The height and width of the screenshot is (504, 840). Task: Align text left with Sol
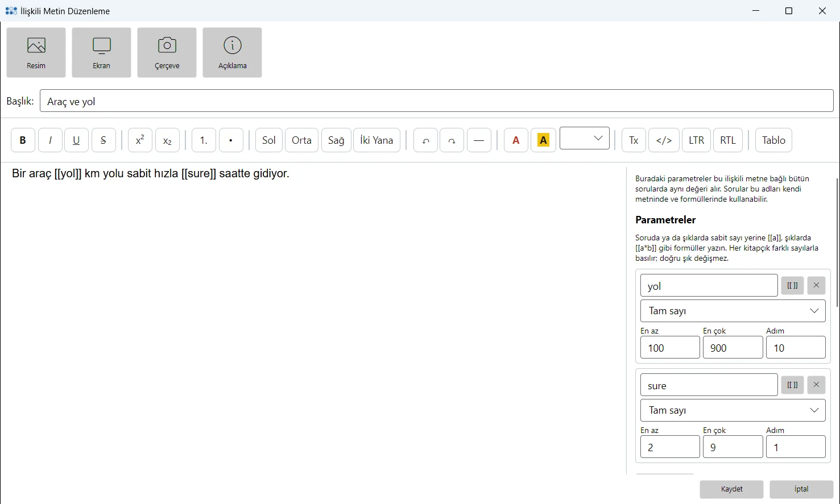tap(269, 140)
